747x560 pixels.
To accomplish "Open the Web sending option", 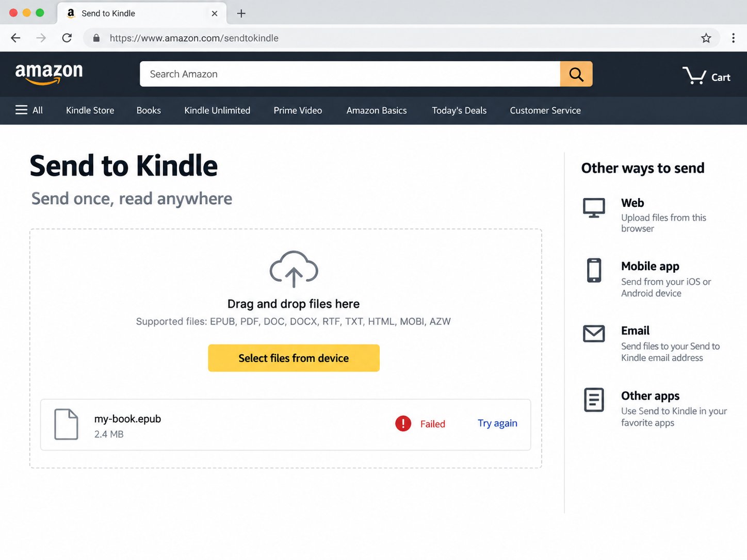I will point(632,203).
